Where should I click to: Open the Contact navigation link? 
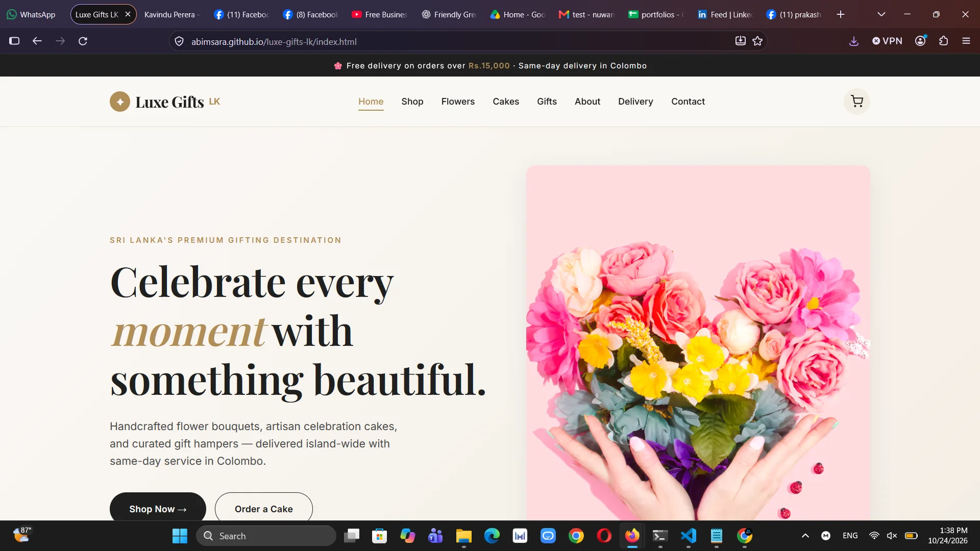coord(688,102)
